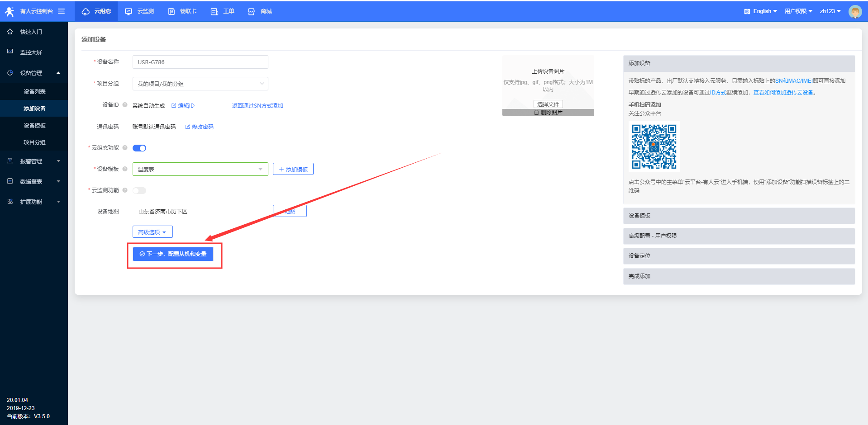Open 设备列表 in the sidebar
Image resolution: width=868 pixels, height=425 pixels.
pyautogui.click(x=34, y=92)
